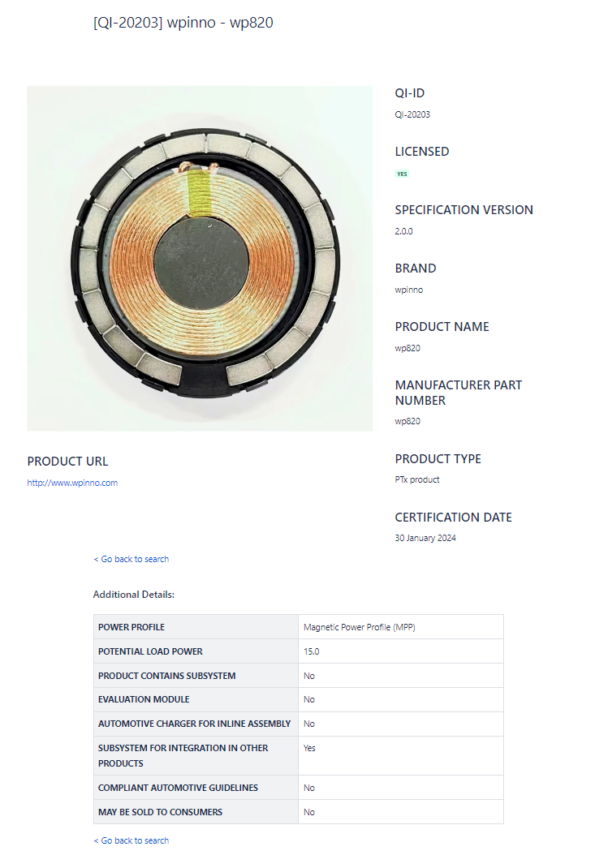
Task: Click the 'Additional Details:' heading
Action: tap(133, 595)
